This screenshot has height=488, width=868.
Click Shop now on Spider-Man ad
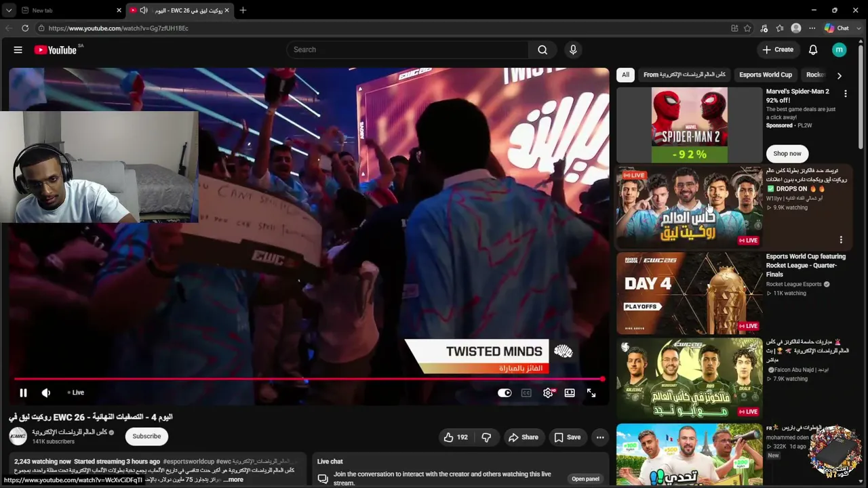pos(787,153)
